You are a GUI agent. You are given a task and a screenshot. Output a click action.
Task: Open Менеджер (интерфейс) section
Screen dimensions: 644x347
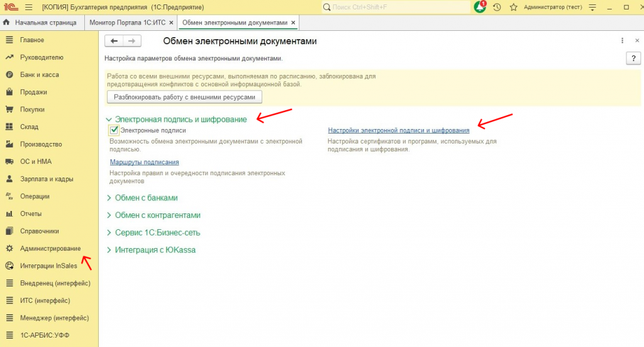coord(54,318)
